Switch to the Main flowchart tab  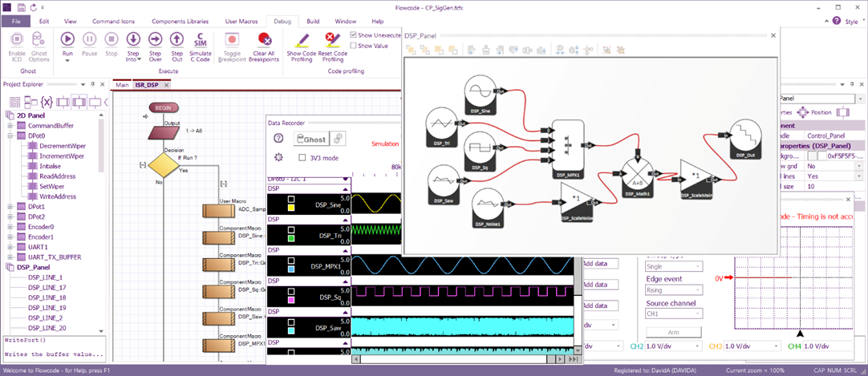[123, 85]
